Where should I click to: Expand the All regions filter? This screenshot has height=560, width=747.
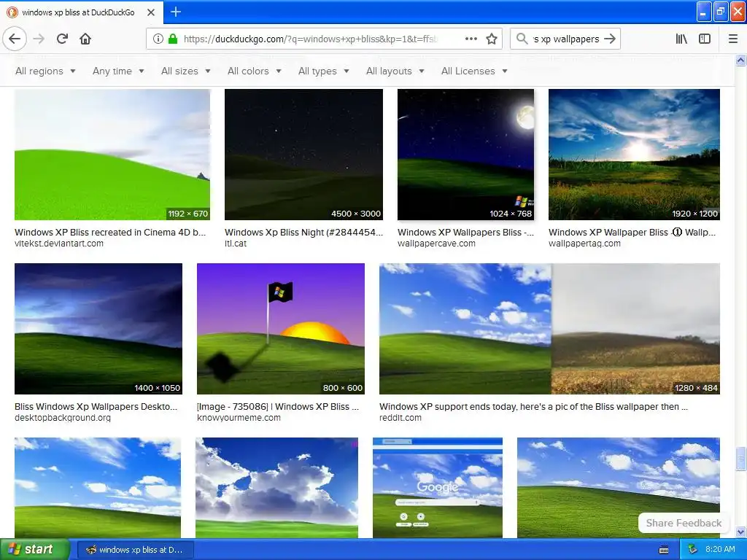click(x=45, y=71)
